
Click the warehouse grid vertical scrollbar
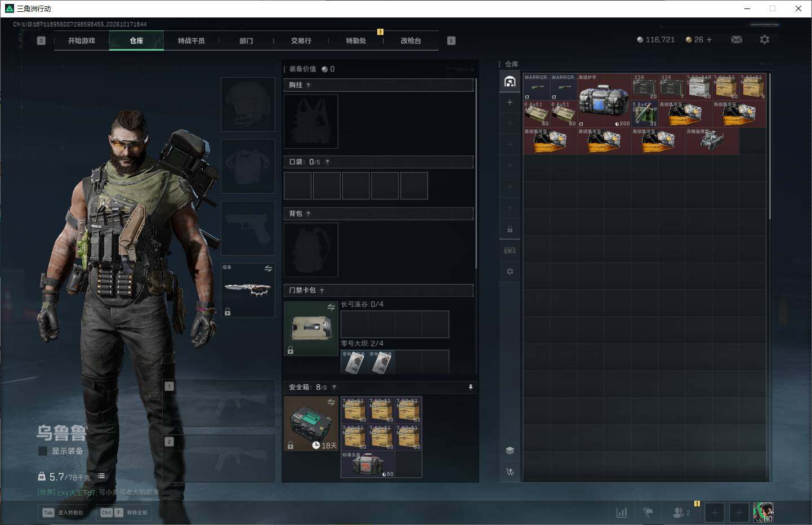770,146
